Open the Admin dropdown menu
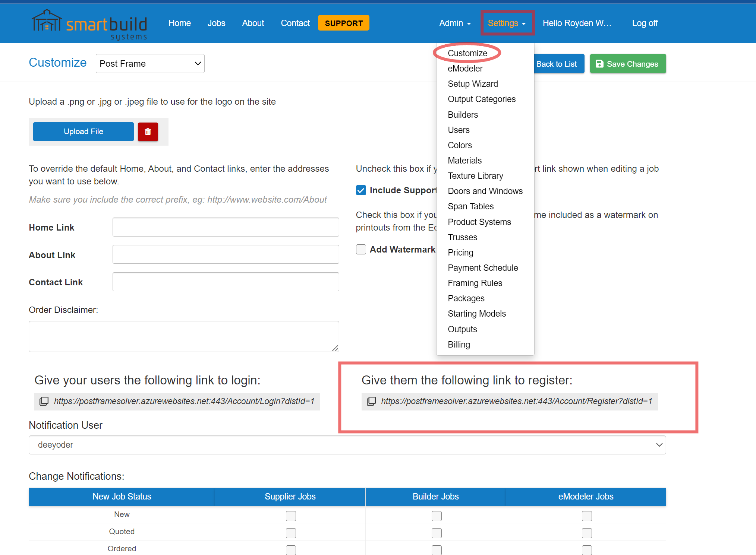This screenshot has width=756, height=555. tap(455, 23)
